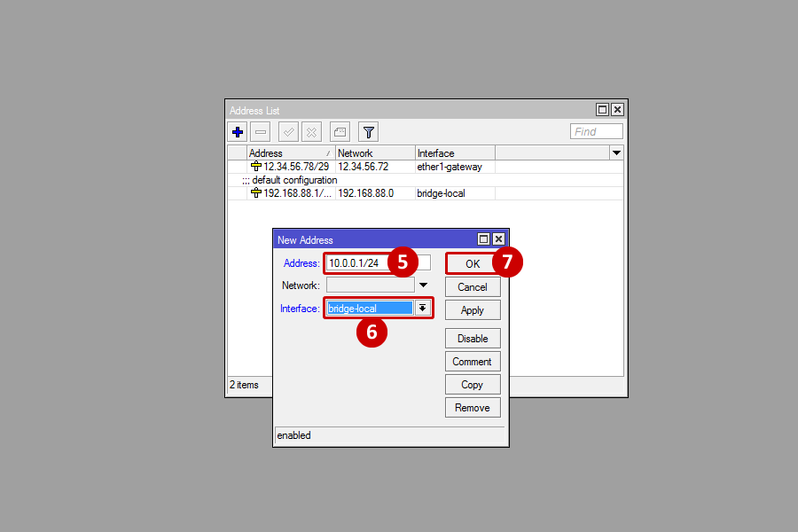The width and height of the screenshot is (798, 532).
Task: Click the Copy button
Action: click(x=473, y=384)
